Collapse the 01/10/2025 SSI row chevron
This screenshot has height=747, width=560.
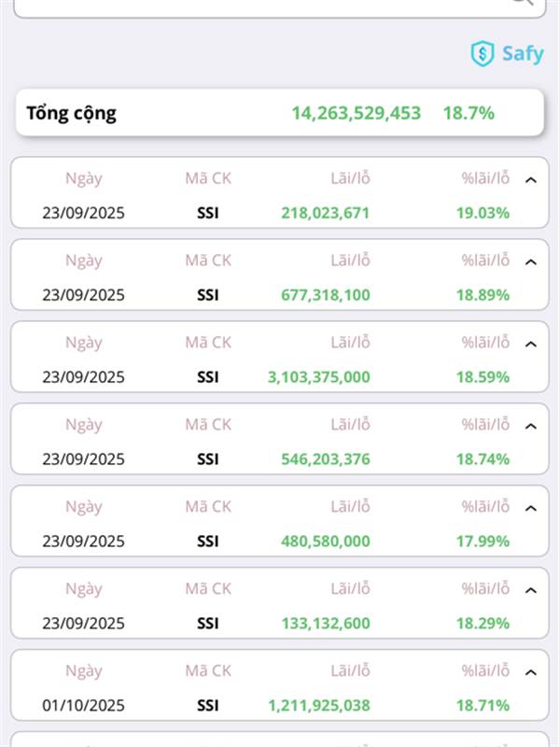point(531,672)
